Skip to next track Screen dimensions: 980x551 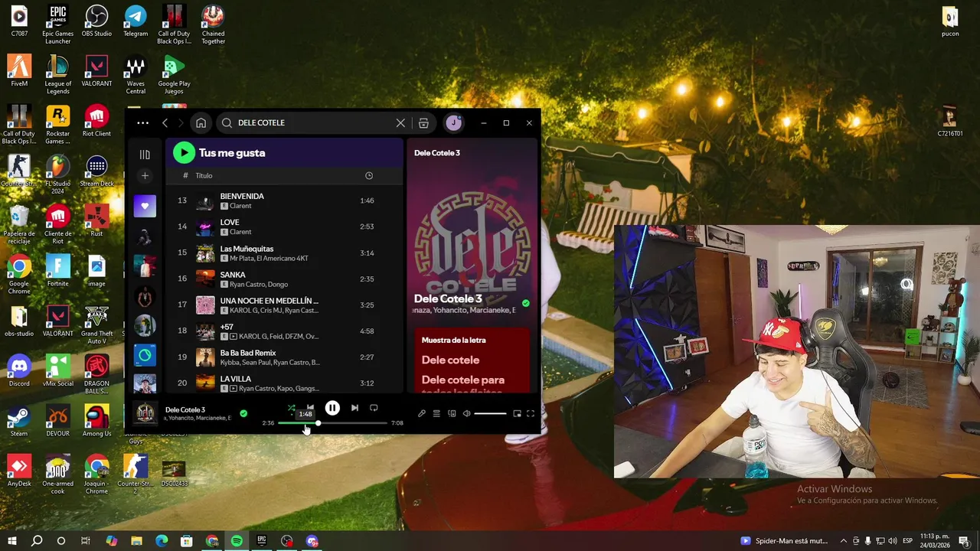tap(354, 408)
